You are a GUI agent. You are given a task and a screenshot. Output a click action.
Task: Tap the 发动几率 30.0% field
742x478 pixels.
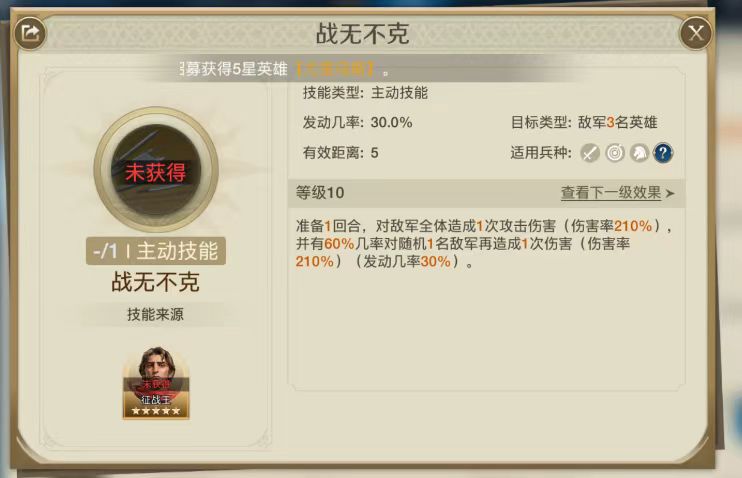[x=357, y=123]
